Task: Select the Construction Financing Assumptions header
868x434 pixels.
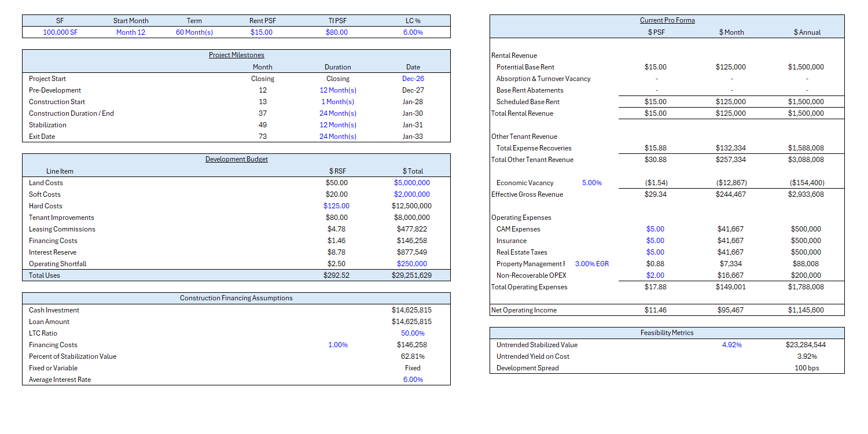Action: [x=236, y=298]
